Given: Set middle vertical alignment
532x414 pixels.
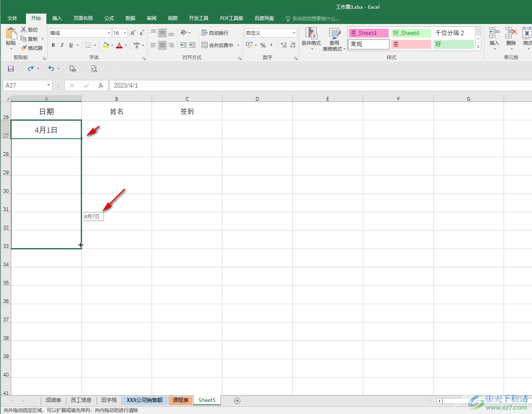Looking at the screenshot, I should point(162,33).
